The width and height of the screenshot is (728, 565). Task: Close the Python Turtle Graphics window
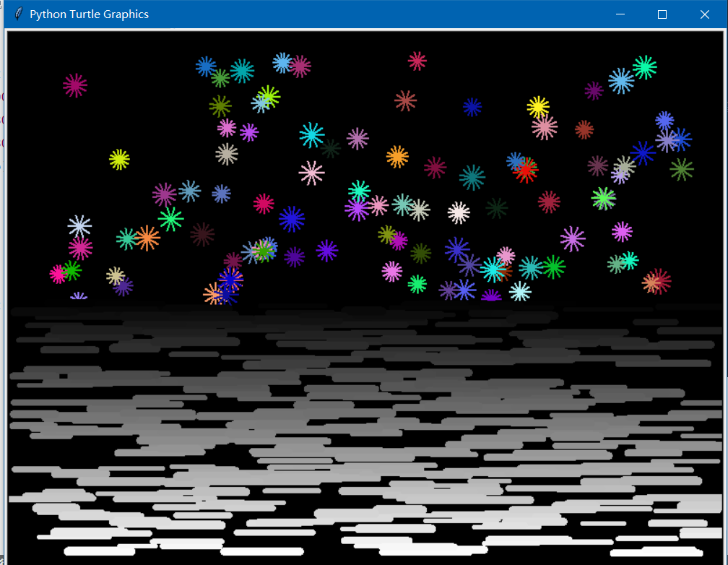point(704,14)
